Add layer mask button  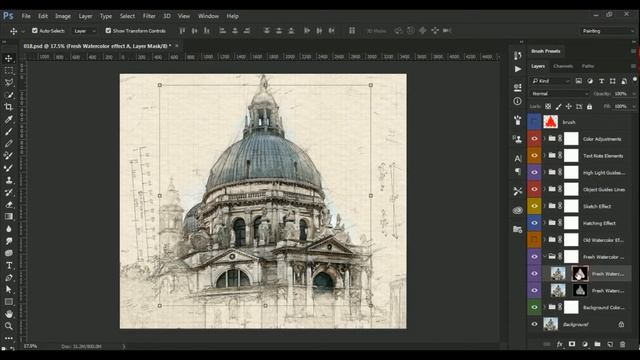point(572,344)
